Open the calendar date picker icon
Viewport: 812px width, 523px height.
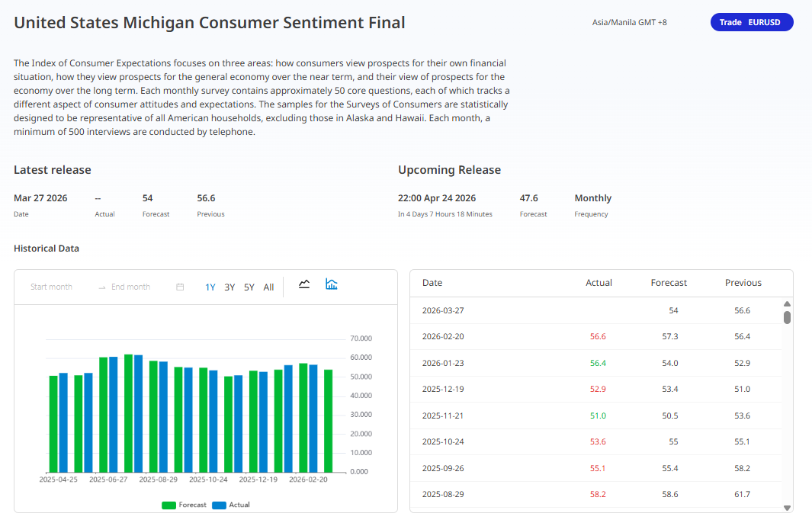180,287
